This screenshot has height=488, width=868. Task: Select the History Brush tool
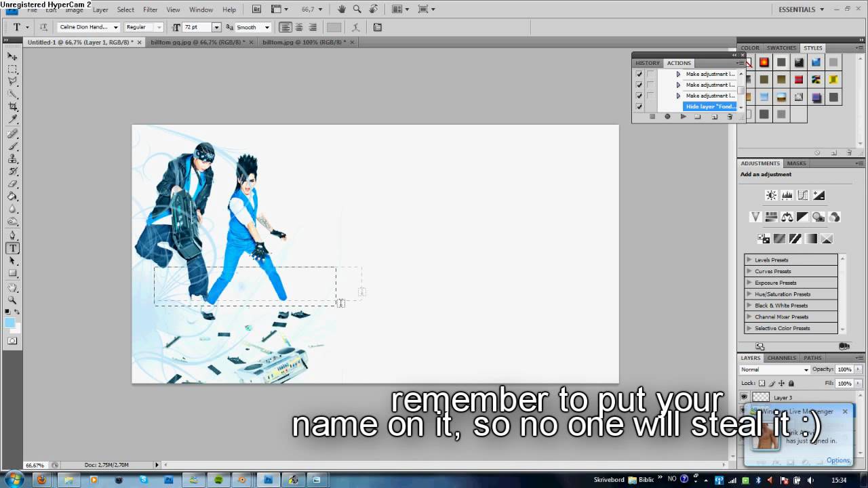click(12, 171)
